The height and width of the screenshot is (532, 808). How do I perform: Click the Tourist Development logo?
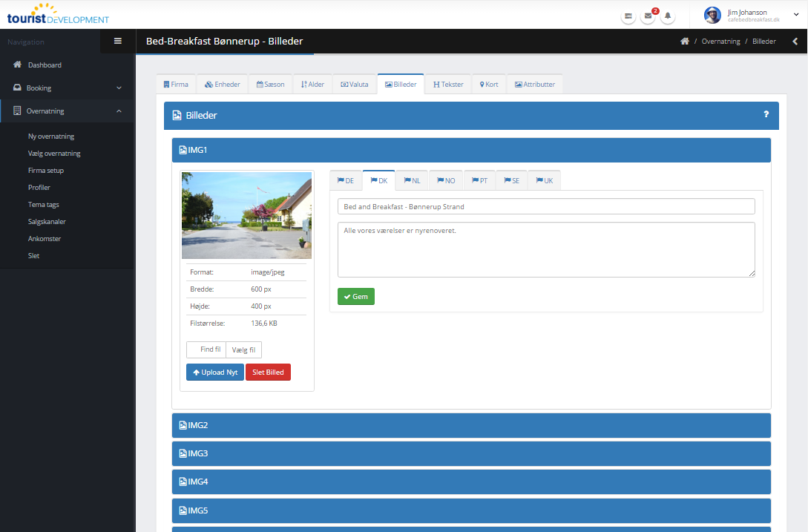(58, 14)
